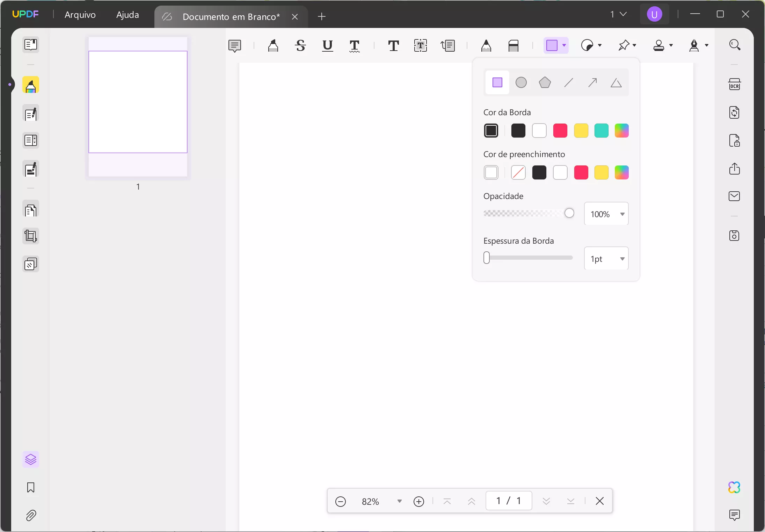Select the Underline annotation tool
765x532 pixels.
[x=327, y=46]
